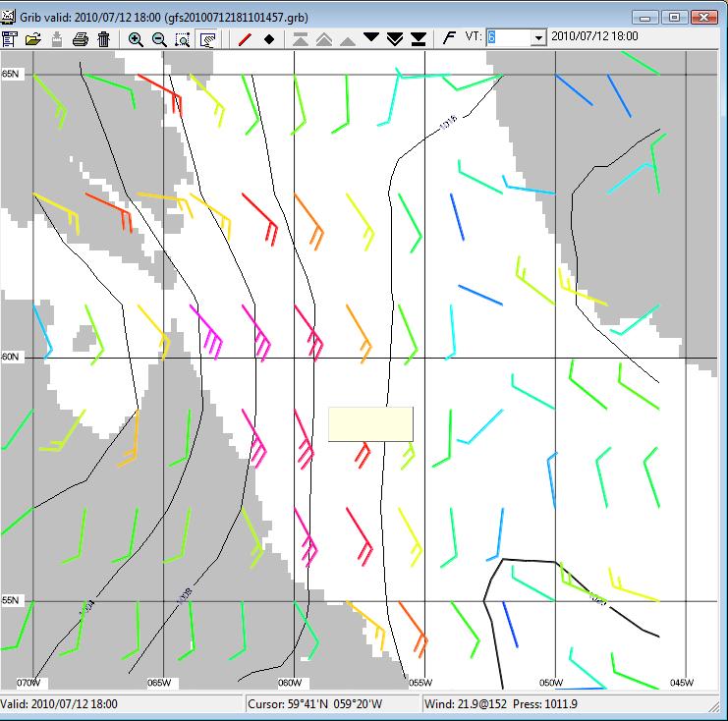The width and height of the screenshot is (728, 721).
Task: Toggle the hand pan tool
Action: point(207,39)
